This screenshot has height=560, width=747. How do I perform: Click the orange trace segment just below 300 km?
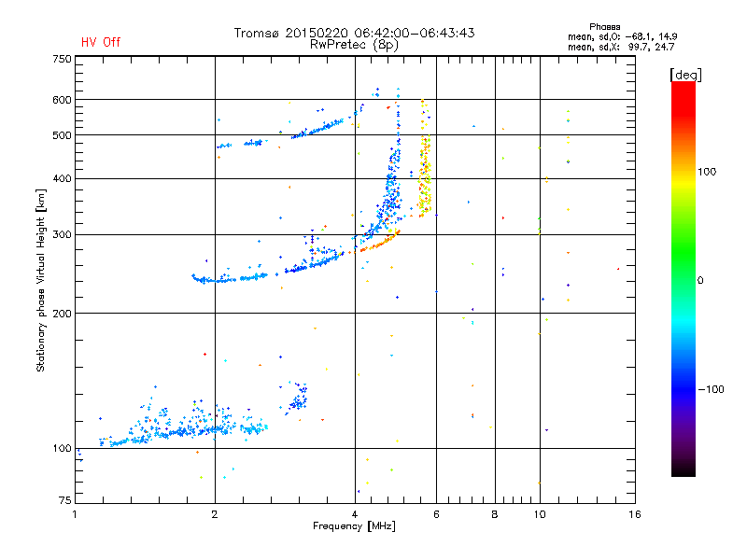380,242
